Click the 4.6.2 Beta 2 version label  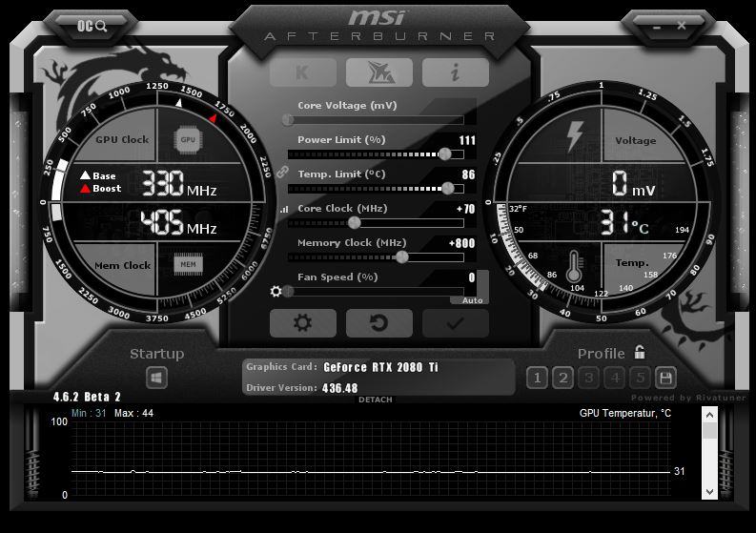coord(87,397)
